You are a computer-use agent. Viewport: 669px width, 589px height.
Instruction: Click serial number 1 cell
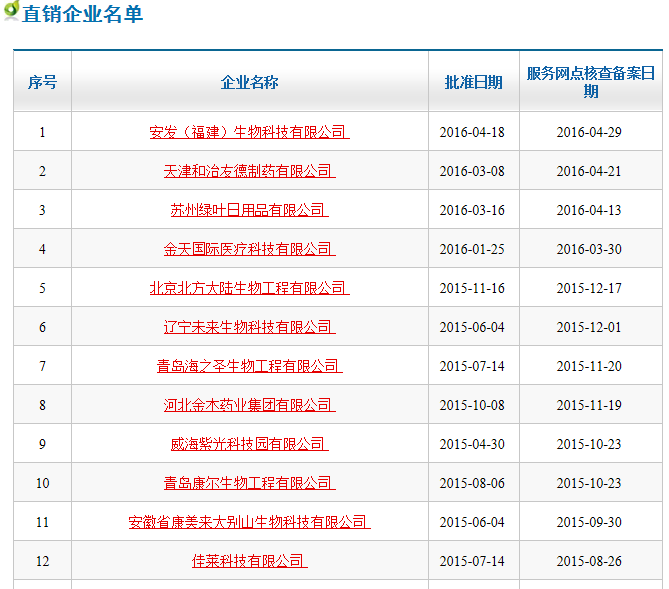[x=42, y=132]
